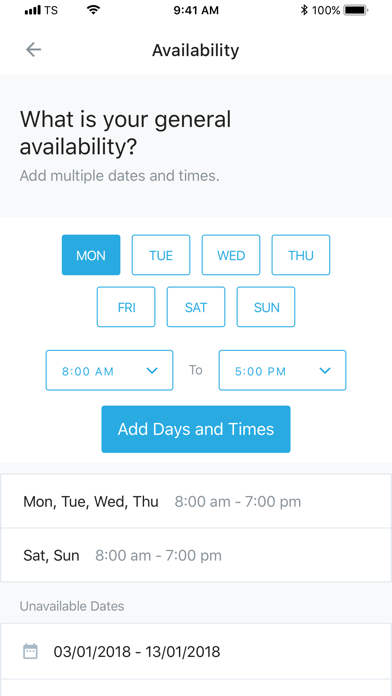Open the 8:00 AM start time dropdown
392x696 pixels.
pyautogui.click(x=109, y=371)
